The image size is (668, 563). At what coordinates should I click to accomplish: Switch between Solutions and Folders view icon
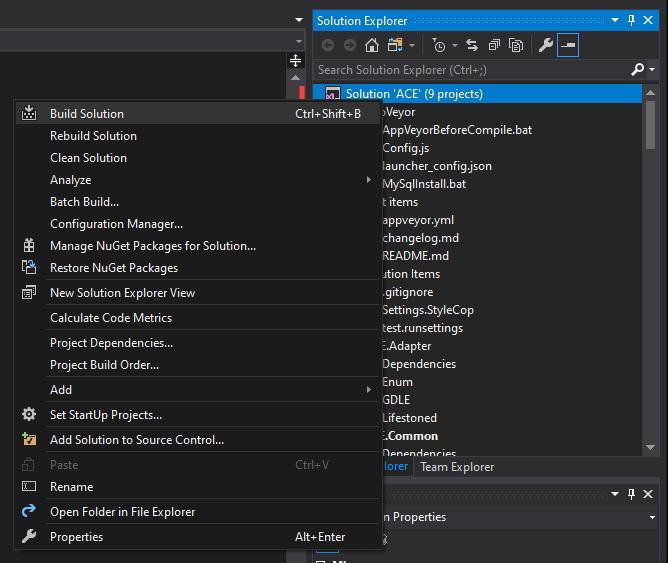[x=395, y=45]
